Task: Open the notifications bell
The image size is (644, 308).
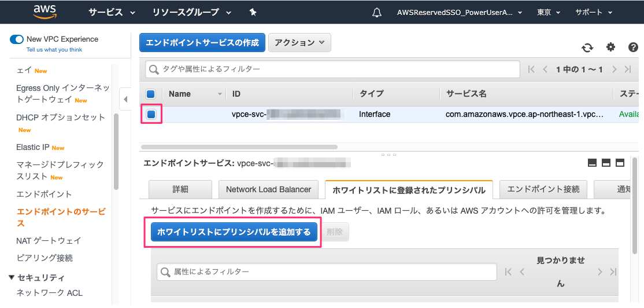Action: pos(376,12)
